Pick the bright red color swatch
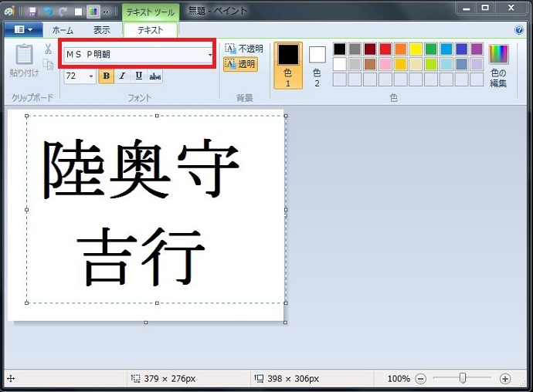Image resolution: width=533 pixels, height=392 pixels. click(x=385, y=49)
